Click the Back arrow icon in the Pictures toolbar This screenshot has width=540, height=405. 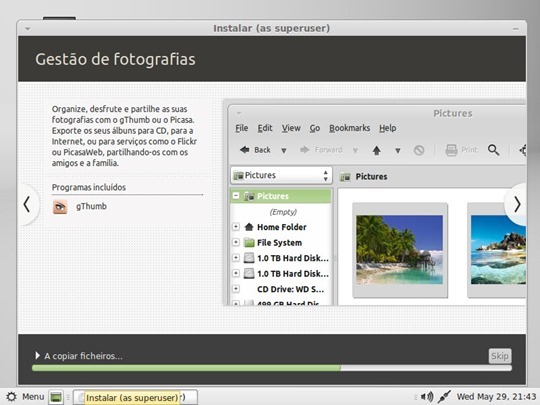coord(245,150)
